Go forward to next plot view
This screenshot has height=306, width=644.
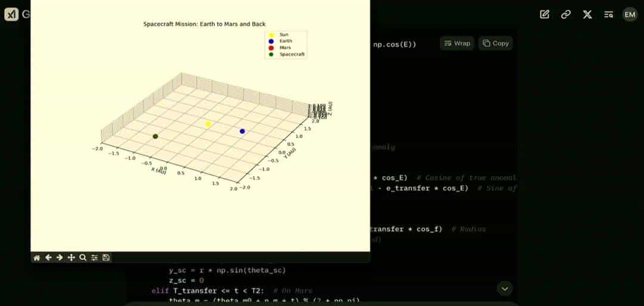tap(60, 258)
